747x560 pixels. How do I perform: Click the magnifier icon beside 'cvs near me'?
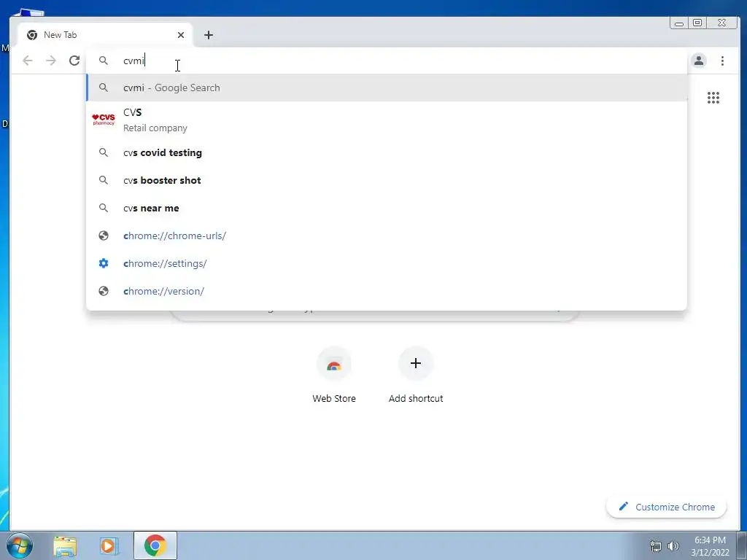pos(104,208)
